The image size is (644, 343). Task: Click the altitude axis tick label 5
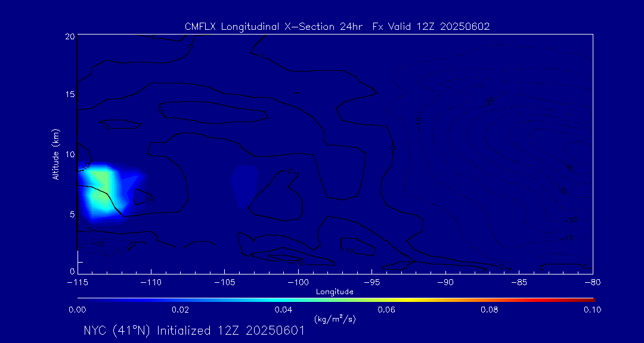(72, 214)
